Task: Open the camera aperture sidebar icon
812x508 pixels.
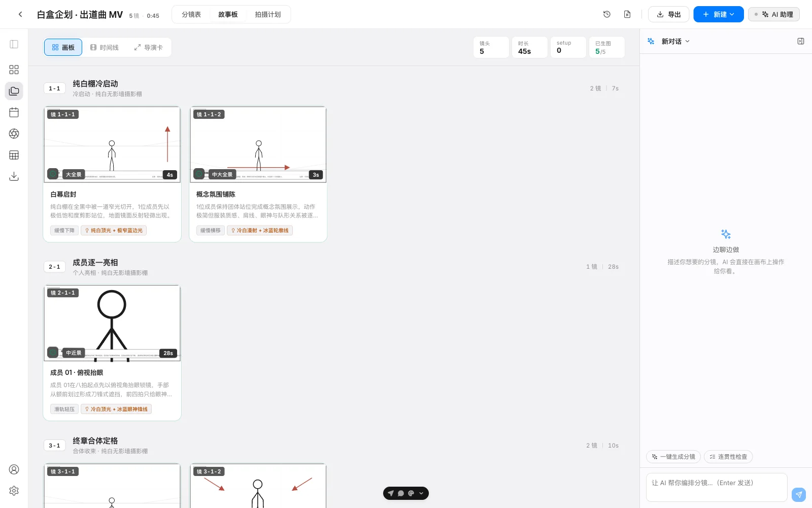Action: point(14,134)
